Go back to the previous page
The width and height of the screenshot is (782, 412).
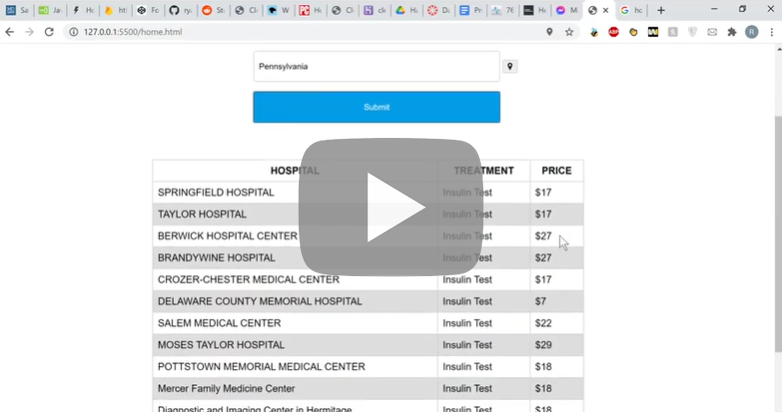point(9,32)
